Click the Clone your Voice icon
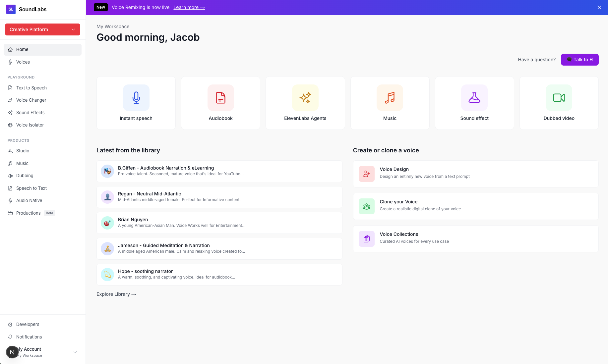 point(366,206)
